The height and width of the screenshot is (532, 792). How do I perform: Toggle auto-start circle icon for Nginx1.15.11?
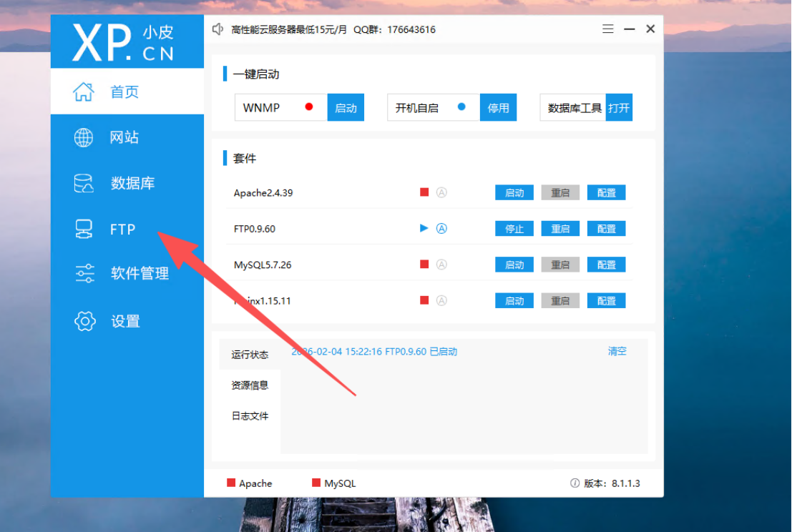coord(441,300)
